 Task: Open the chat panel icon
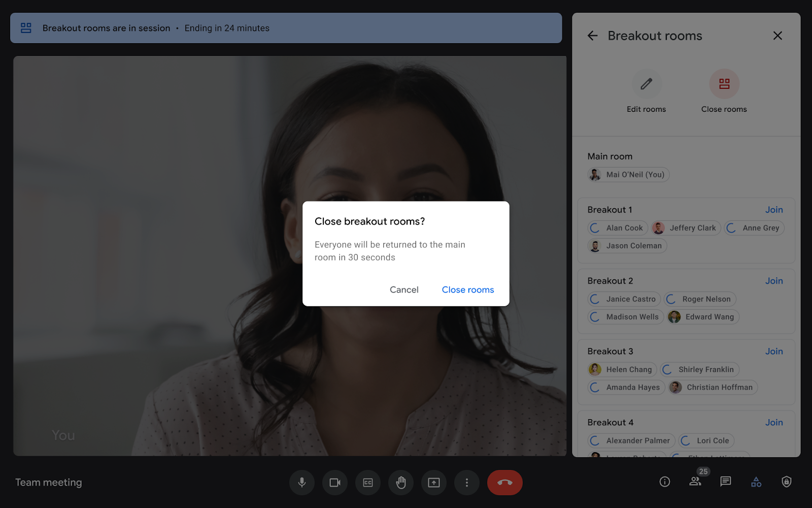pos(726,482)
